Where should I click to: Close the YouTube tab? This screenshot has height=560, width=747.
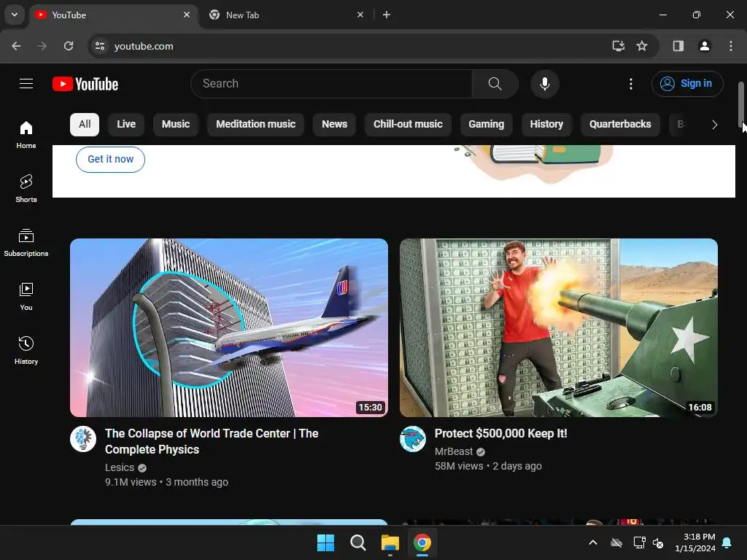point(187,15)
